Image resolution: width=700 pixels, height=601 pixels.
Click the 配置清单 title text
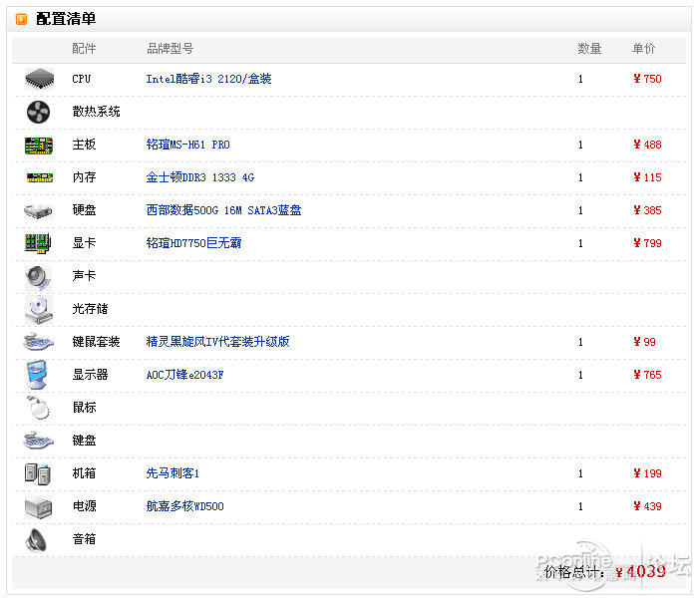pyautogui.click(x=66, y=19)
